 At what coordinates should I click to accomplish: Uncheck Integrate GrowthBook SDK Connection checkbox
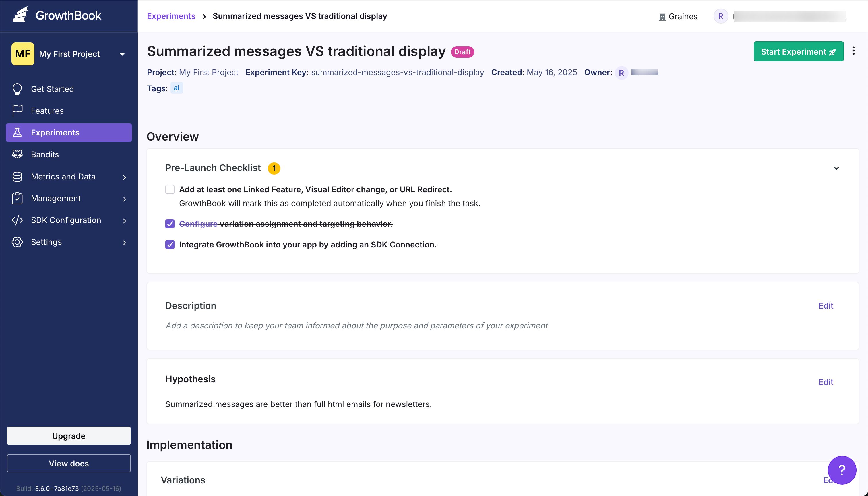tap(170, 245)
